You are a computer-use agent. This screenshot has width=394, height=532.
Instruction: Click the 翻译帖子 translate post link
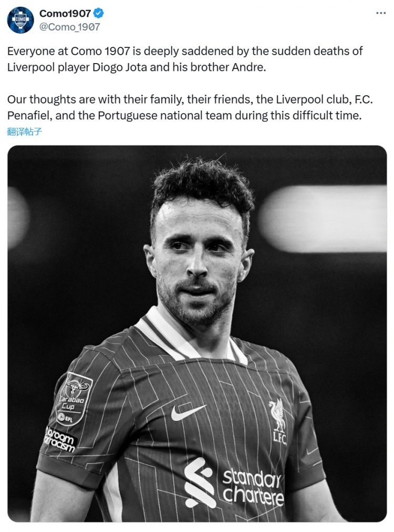25,131
